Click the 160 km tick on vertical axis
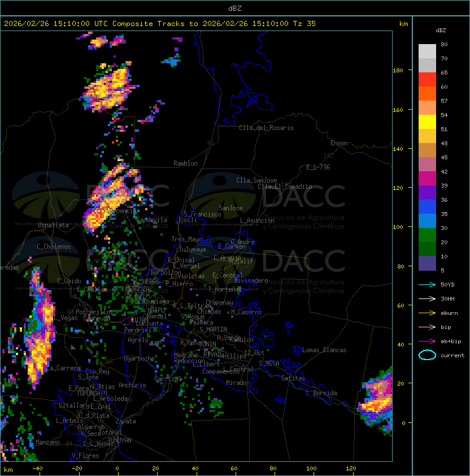This screenshot has height=476, width=470. pyautogui.click(x=398, y=110)
